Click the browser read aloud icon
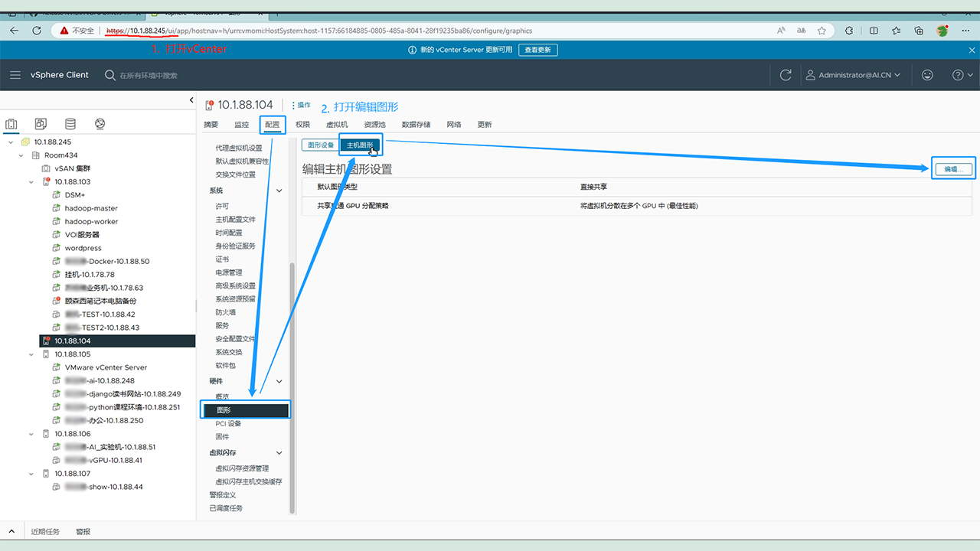 (781, 31)
